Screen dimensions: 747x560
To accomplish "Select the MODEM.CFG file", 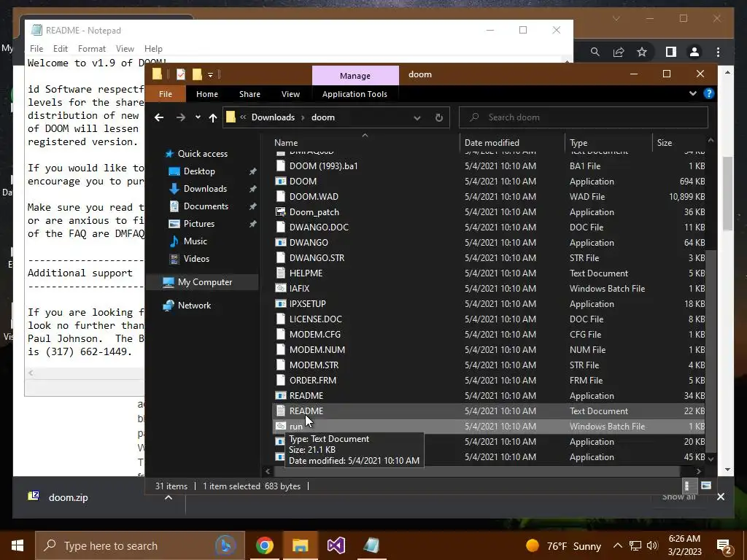I will (315, 334).
